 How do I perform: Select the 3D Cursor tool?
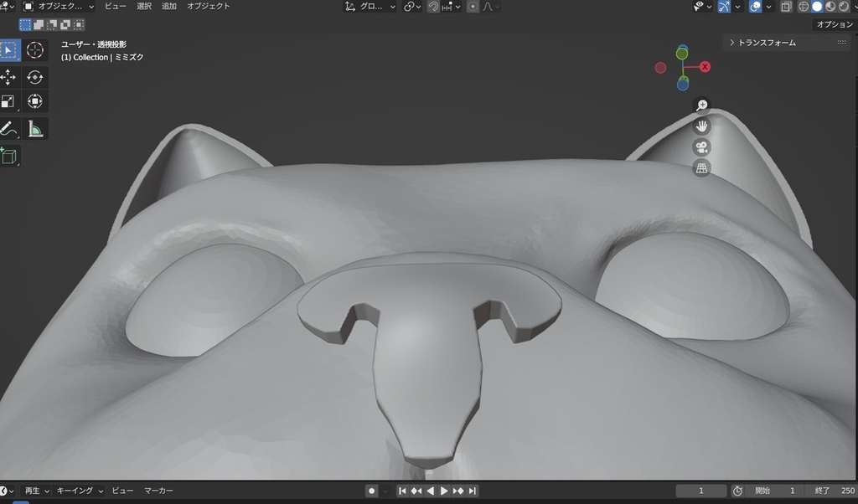35,50
